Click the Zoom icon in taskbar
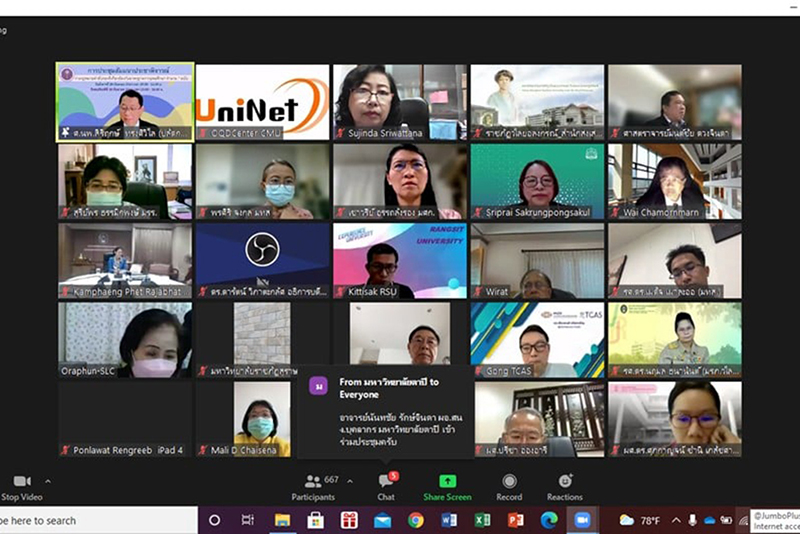This screenshot has width=800, height=534. [582, 520]
